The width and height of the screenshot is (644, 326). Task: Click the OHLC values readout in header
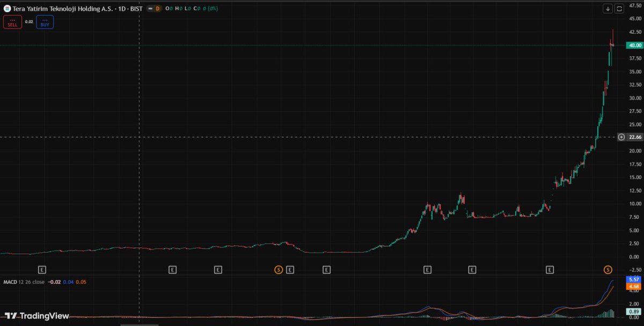click(192, 9)
